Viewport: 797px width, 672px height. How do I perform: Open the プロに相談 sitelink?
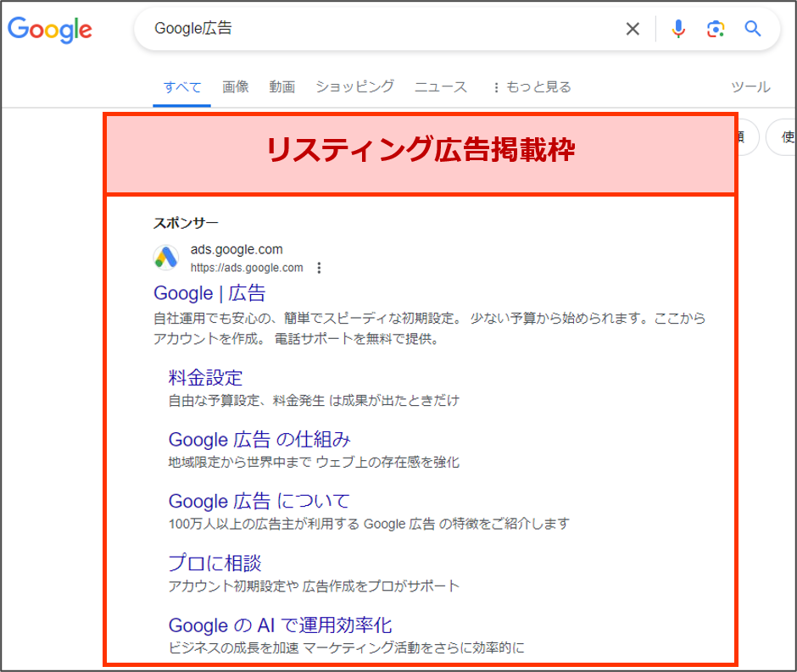(215, 564)
